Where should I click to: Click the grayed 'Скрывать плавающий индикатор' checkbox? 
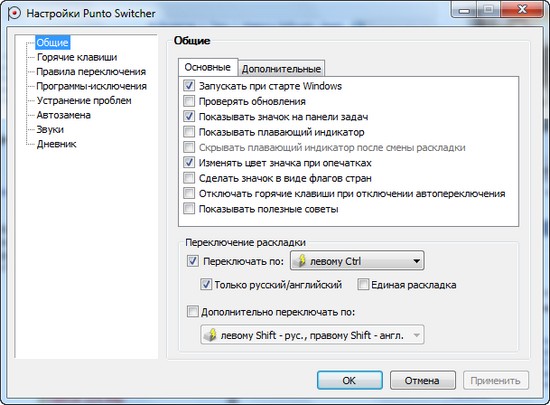(189, 147)
